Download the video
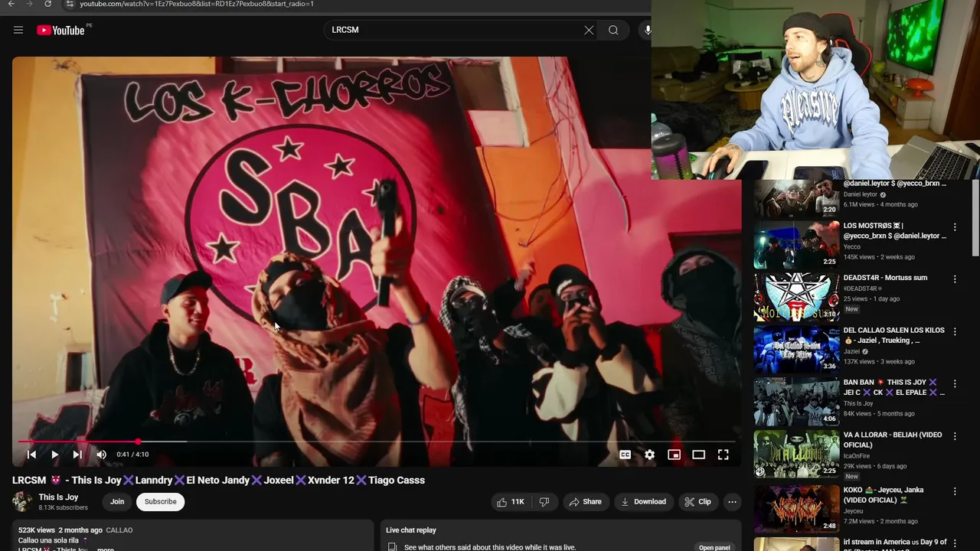 point(643,502)
